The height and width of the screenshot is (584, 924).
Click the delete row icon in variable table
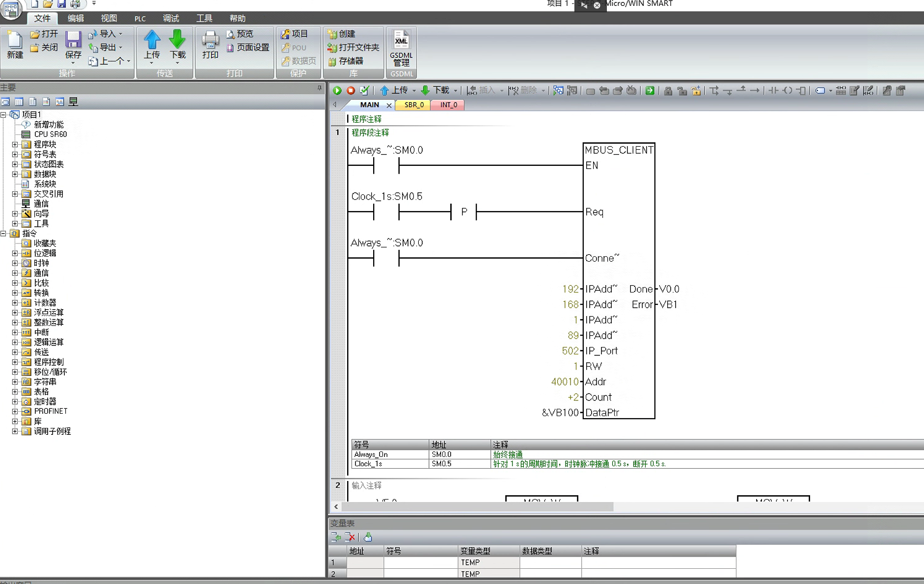pos(350,537)
